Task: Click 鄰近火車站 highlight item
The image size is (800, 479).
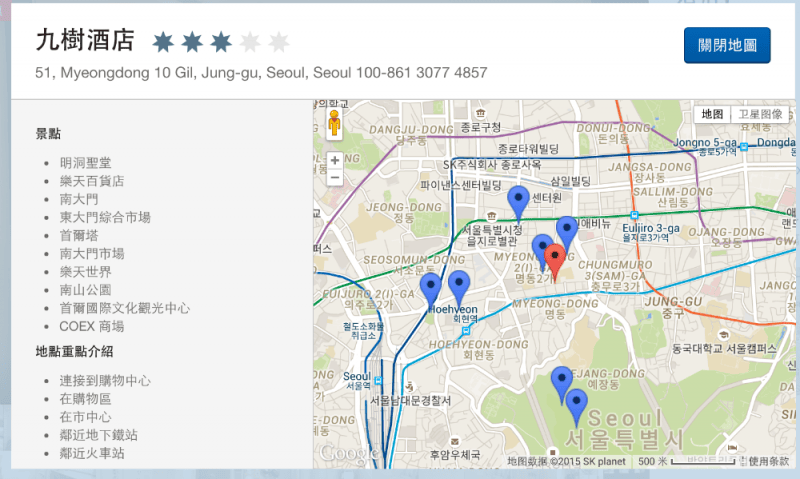Action: [92, 453]
